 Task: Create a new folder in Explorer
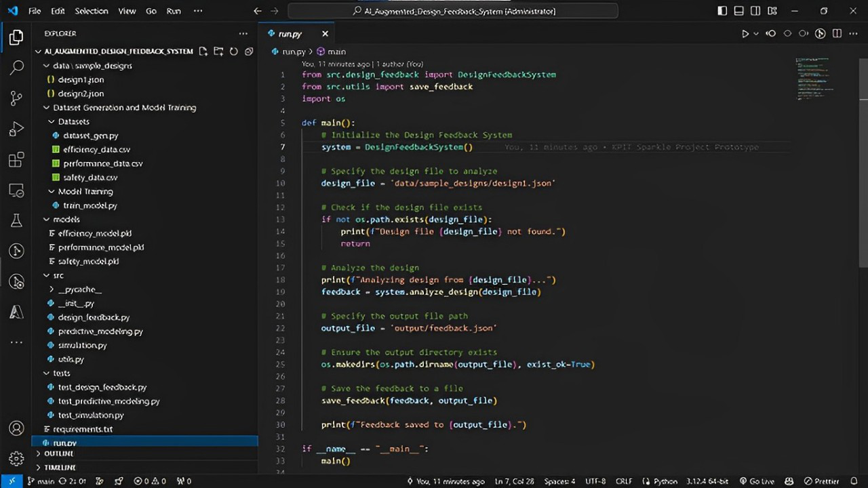218,52
